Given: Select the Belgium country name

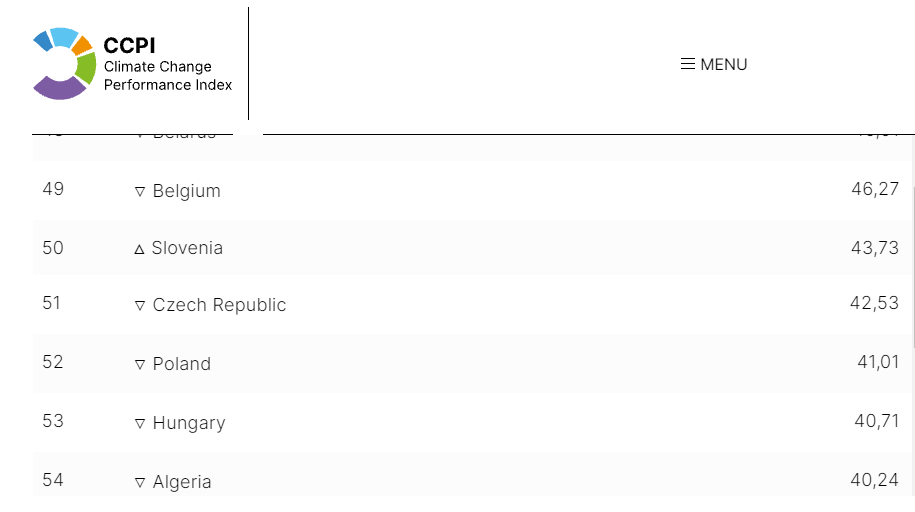Looking at the screenshot, I should click(x=186, y=191).
